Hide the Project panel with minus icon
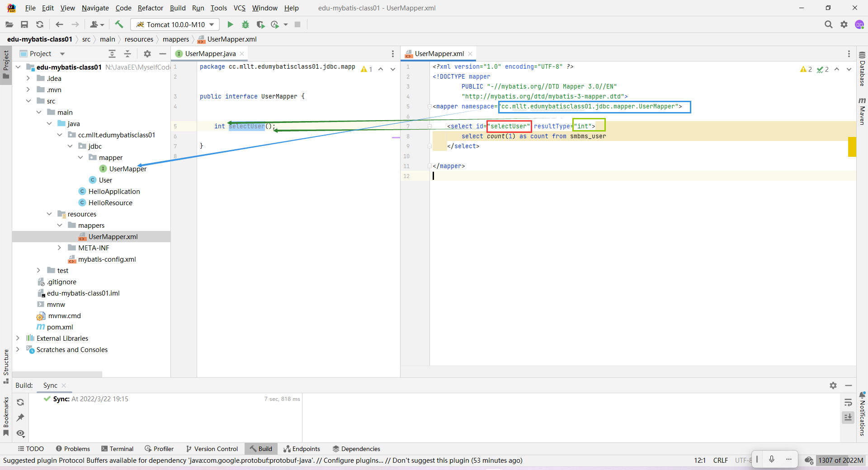Image resolution: width=868 pixels, height=470 pixels. point(163,54)
